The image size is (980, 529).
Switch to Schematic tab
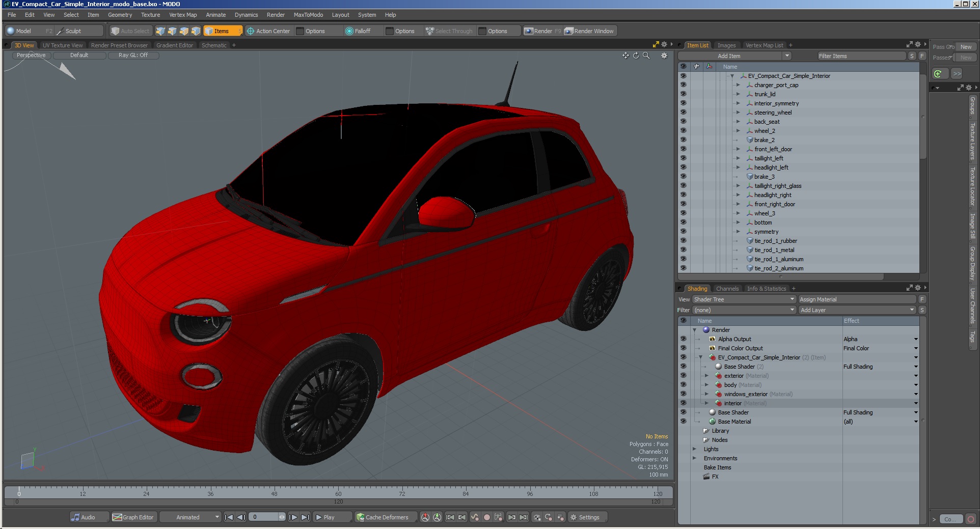pos(214,45)
